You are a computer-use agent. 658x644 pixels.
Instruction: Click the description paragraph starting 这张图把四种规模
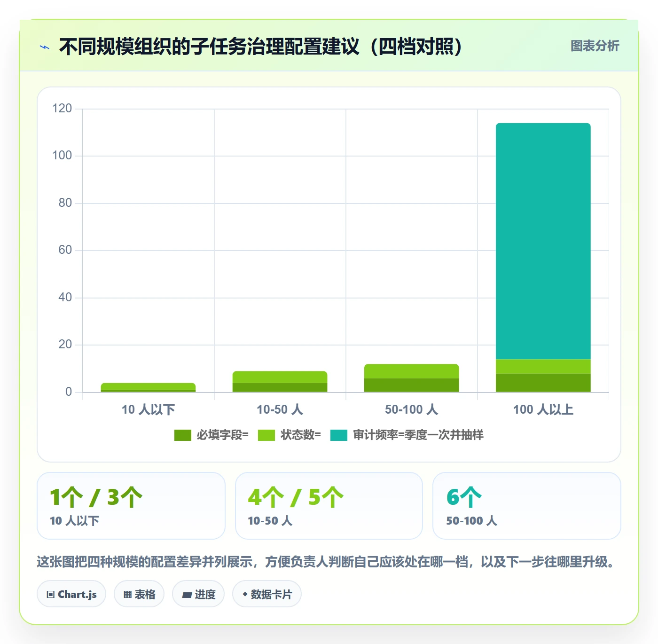327,562
